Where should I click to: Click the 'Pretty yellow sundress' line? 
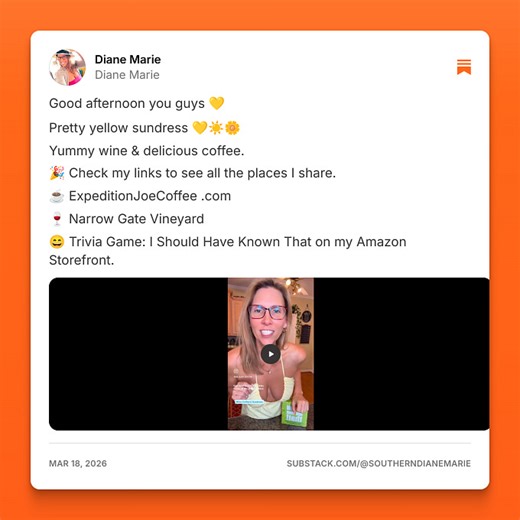118,128
